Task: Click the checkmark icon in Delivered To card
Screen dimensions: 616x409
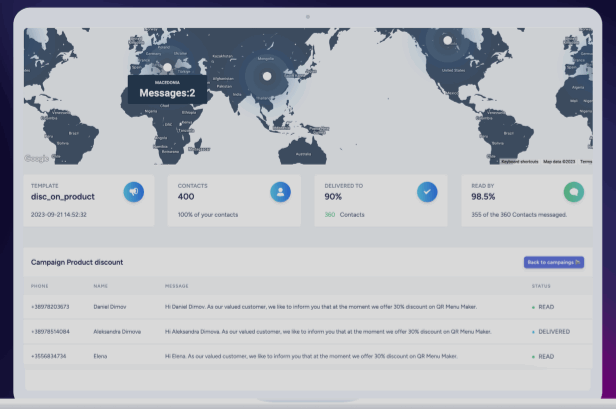Action: [427, 192]
